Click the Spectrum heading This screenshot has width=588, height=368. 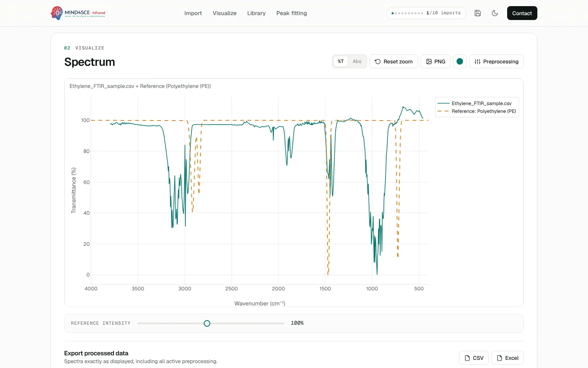89,62
